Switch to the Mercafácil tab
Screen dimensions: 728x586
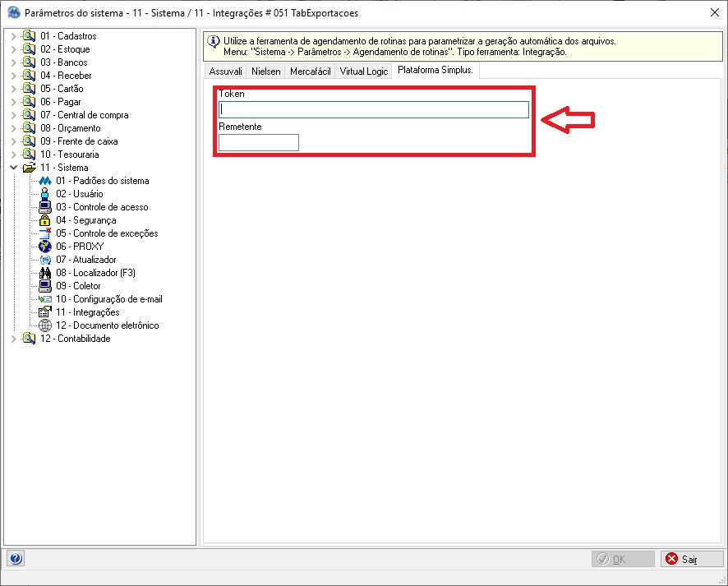(310, 71)
